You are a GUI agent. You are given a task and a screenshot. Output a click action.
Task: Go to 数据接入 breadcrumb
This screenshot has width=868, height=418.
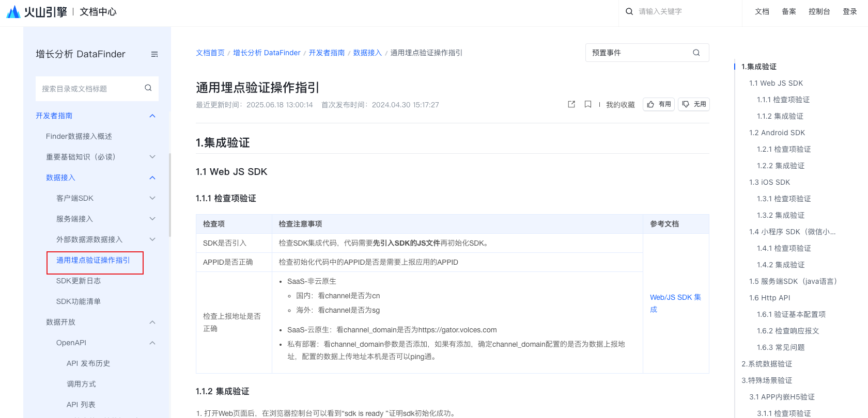(367, 53)
